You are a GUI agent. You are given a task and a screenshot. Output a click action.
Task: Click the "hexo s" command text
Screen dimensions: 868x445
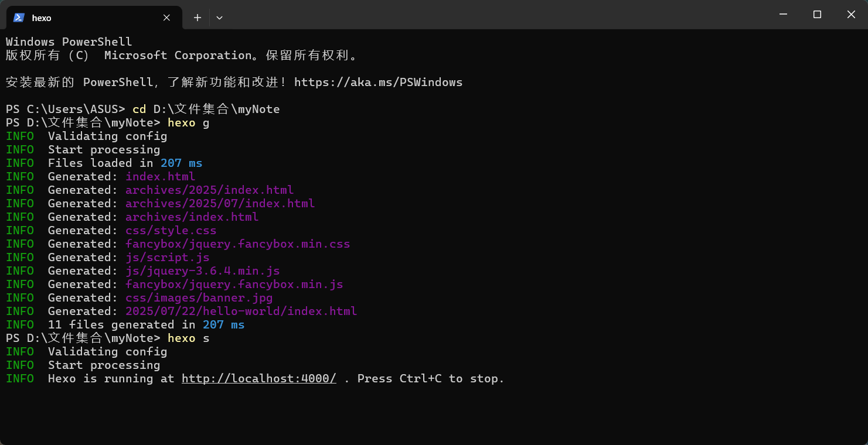point(188,338)
